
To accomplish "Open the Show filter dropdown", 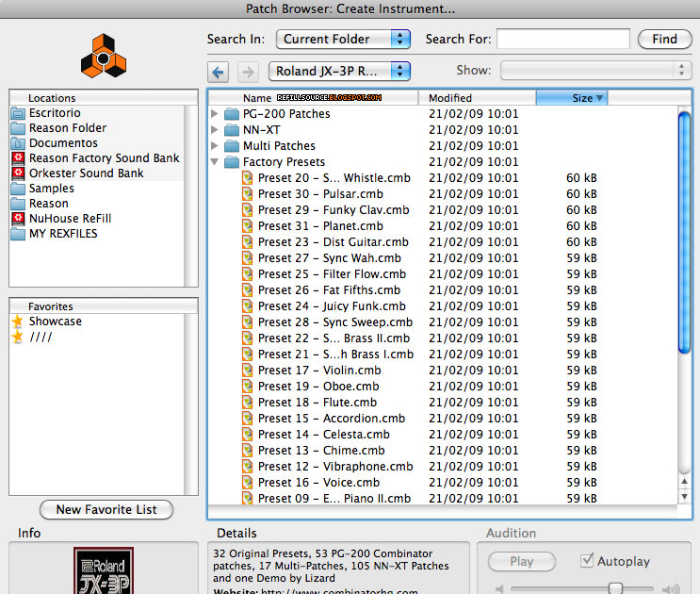I will (596, 71).
